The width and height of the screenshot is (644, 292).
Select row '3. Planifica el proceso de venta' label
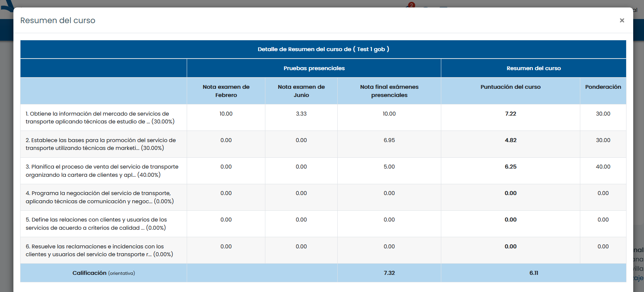[102, 171]
